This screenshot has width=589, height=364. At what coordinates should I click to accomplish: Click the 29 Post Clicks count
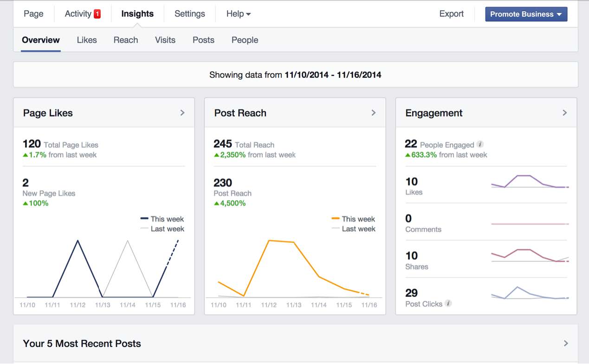(411, 293)
